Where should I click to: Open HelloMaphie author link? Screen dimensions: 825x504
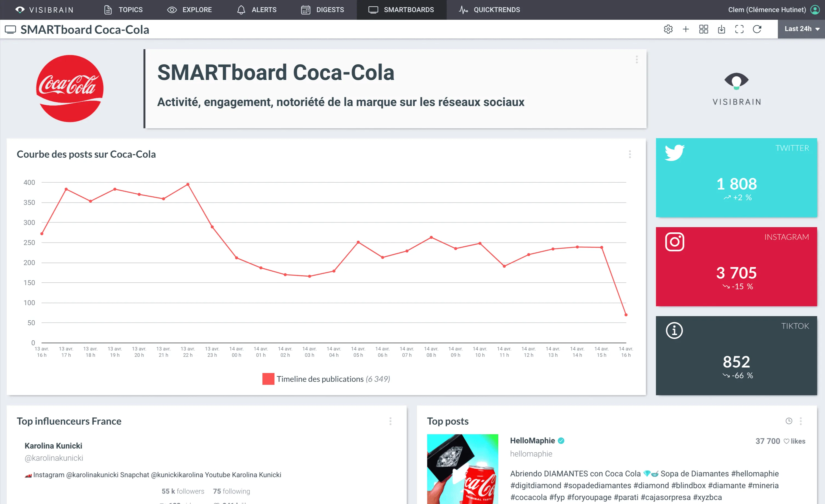pyautogui.click(x=532, y=441)
